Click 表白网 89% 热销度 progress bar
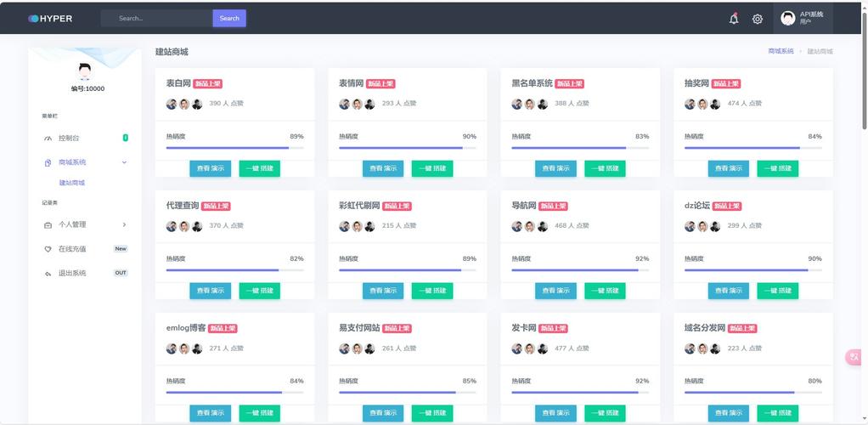 click(x=234, y=148)
